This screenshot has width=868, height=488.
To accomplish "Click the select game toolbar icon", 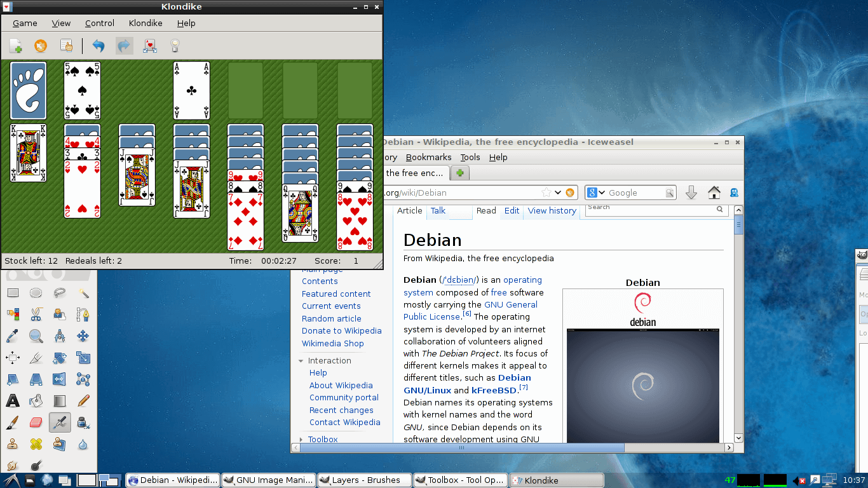I will click(66, 46).
